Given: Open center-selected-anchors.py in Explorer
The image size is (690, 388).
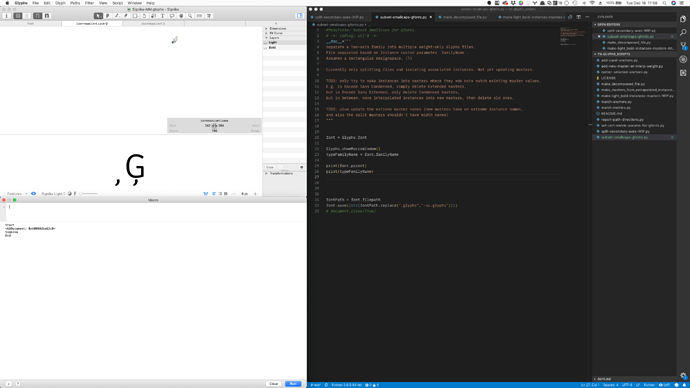Looking at the screenshot, I should (x=624, y=72).
